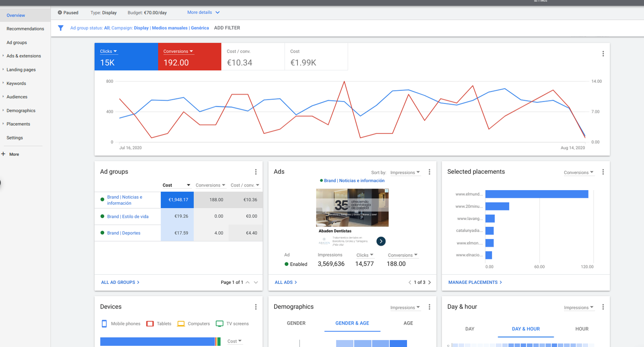644x347 pixels.
Task: Click the next ad preview arrow button
Action: (381, 241)
